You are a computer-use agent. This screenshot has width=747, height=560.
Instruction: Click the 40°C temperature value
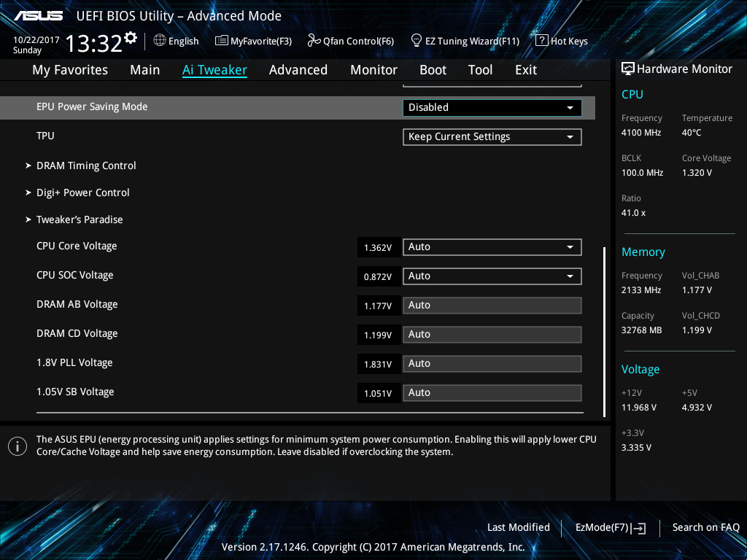[x=692, y=133]
